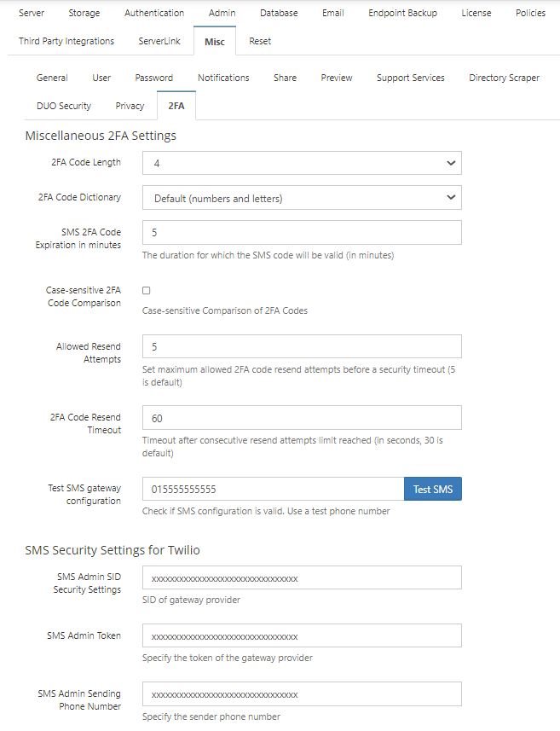Click the Test SMS button
560x731 pixels.
tap(433, 489)
